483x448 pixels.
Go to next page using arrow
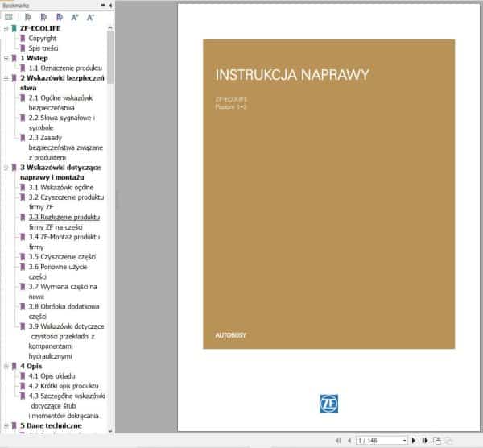[414, 441]
